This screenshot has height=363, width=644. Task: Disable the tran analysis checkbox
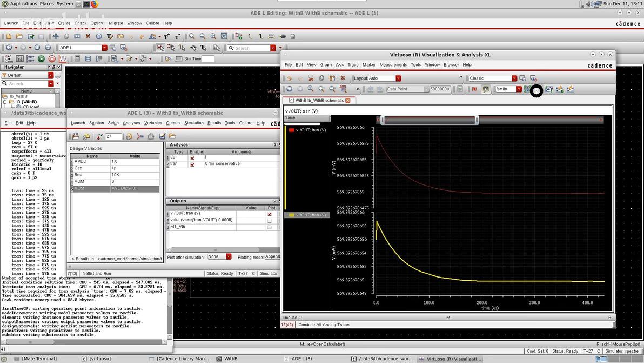(x=192, y=164)
